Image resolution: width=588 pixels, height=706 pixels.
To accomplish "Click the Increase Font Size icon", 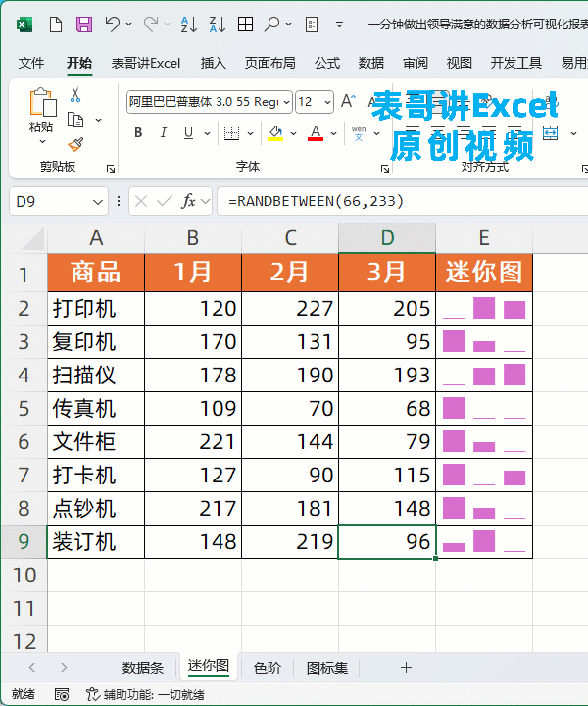I will (x=348, y=101).
